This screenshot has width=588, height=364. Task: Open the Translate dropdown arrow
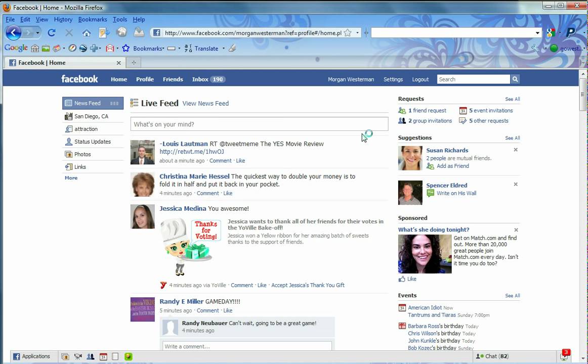click(224, 49)
